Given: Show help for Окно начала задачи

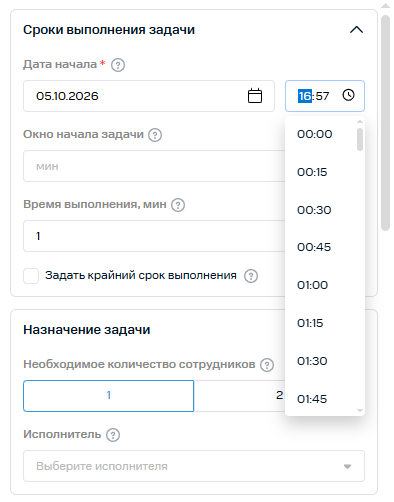Looking at the screenshot, I should (x=155, y=135).
